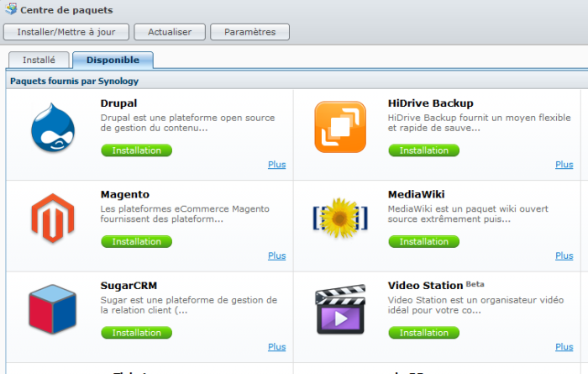Click the Actualiser button
The height and width of the screenshot is (374, 588).
coord(170,32)
